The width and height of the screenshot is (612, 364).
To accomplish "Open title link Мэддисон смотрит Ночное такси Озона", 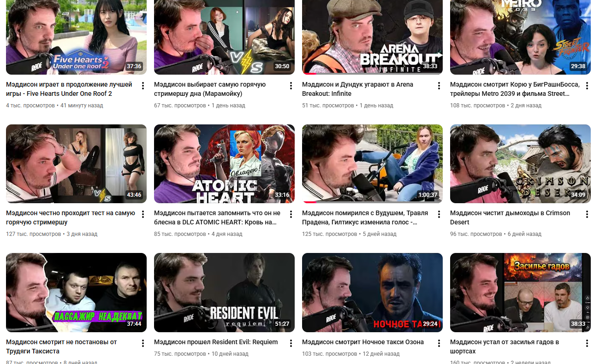I will [363, 342].
